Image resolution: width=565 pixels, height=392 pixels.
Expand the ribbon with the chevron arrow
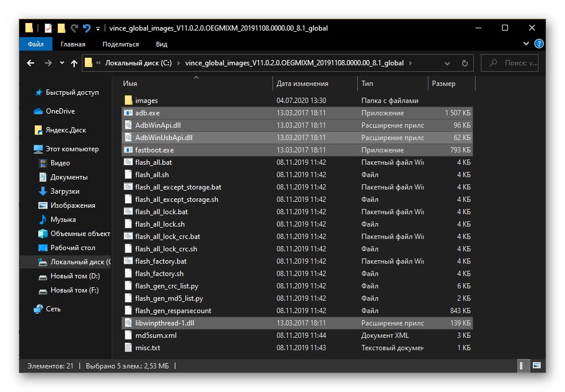pos(526,44)
